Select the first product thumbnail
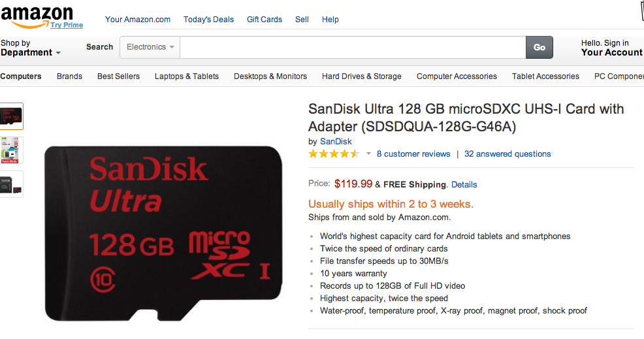Image resolution: width=644 pixels, height=339 pixels. pos(12,116)
